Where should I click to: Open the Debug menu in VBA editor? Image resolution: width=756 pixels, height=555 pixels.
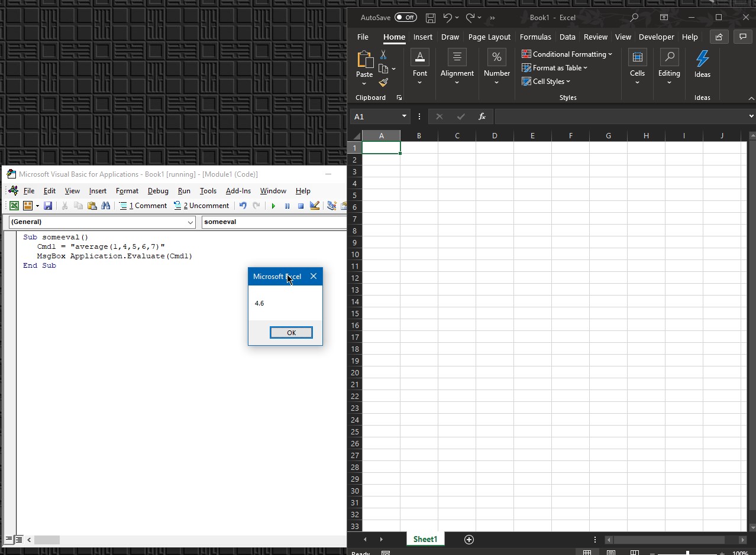point(158,191)
